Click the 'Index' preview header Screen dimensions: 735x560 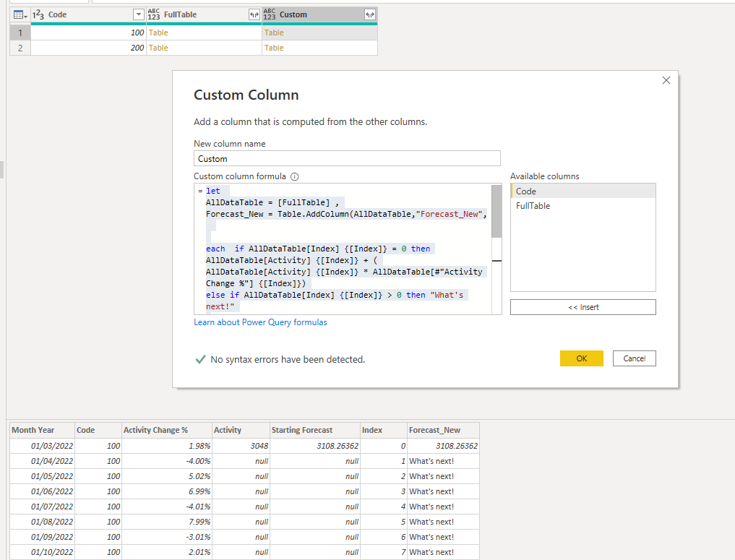384,430
